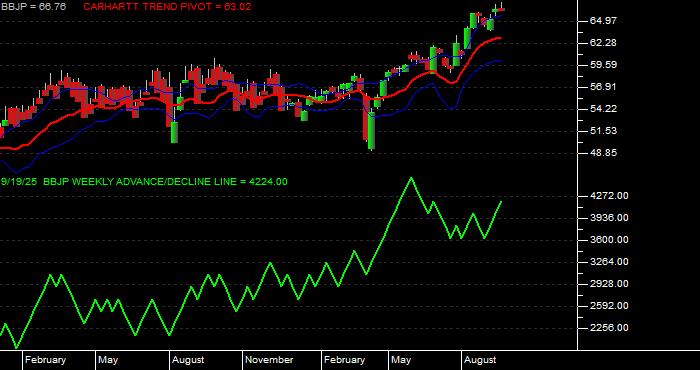Image resolution: width=700 pixels, height=370 pixels.
Task: Click the latest candlestick at chart's right end
Action: tap(502, 9)
